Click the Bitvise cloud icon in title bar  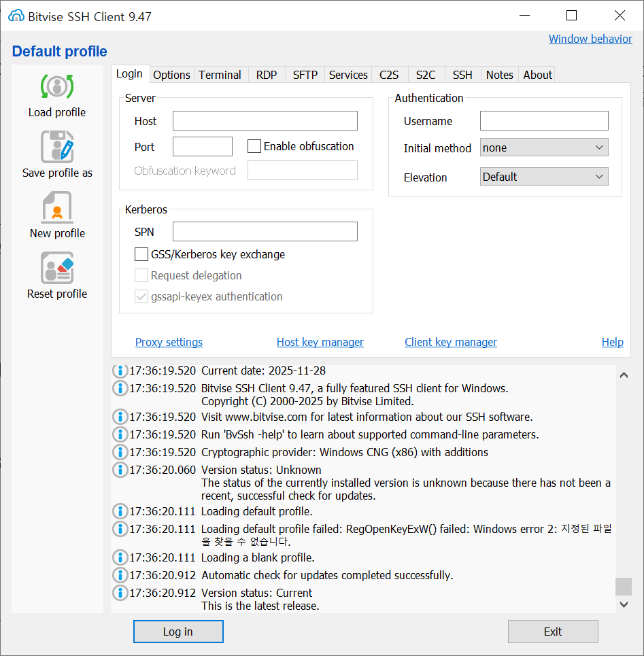16,16
